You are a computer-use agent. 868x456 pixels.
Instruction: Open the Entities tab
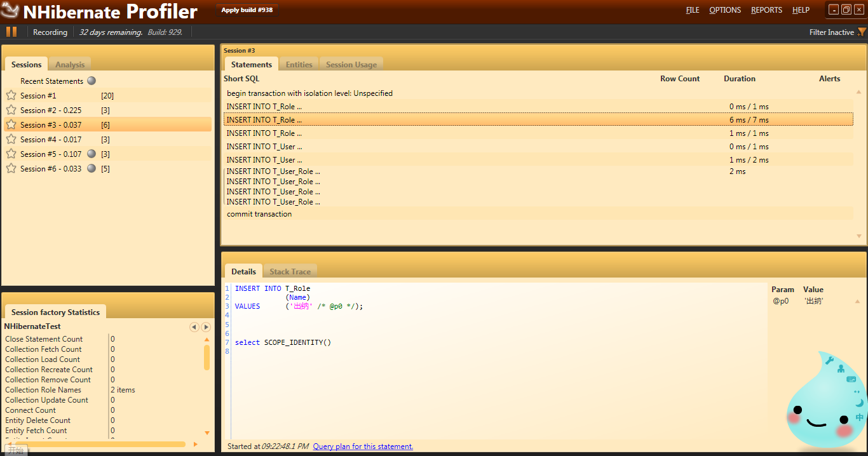[x=299, y=64]
